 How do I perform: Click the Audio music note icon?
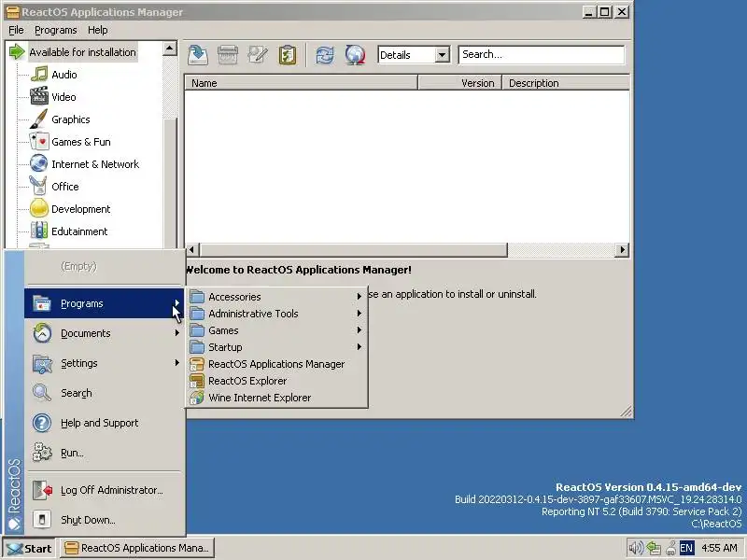[38, 75]
